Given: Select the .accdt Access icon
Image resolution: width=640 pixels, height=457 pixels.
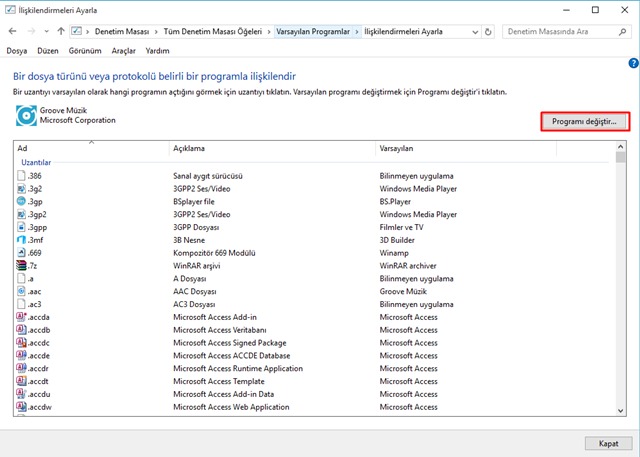Looking at the screenshot, I should (21, 381).
